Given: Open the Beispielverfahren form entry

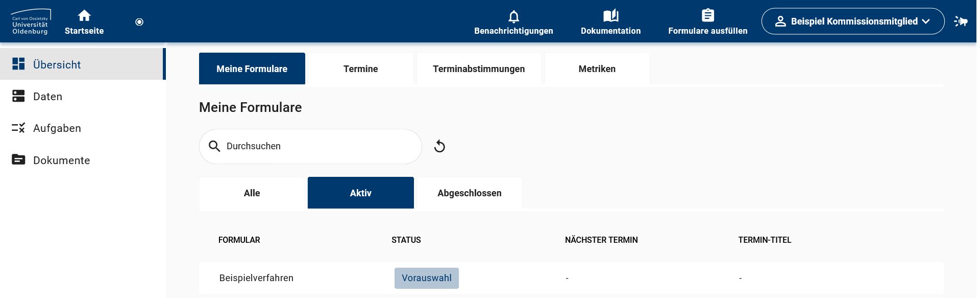Looking at the screenshot, I should (256, 278).
